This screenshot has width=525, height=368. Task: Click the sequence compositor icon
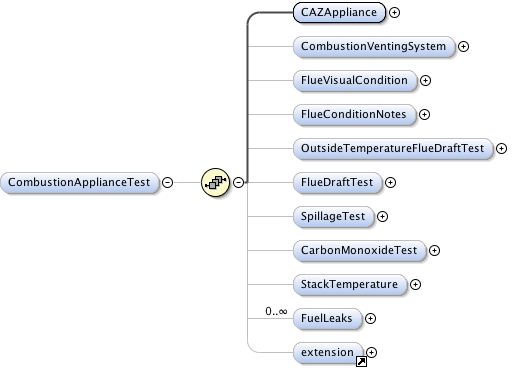click(215, 182)
